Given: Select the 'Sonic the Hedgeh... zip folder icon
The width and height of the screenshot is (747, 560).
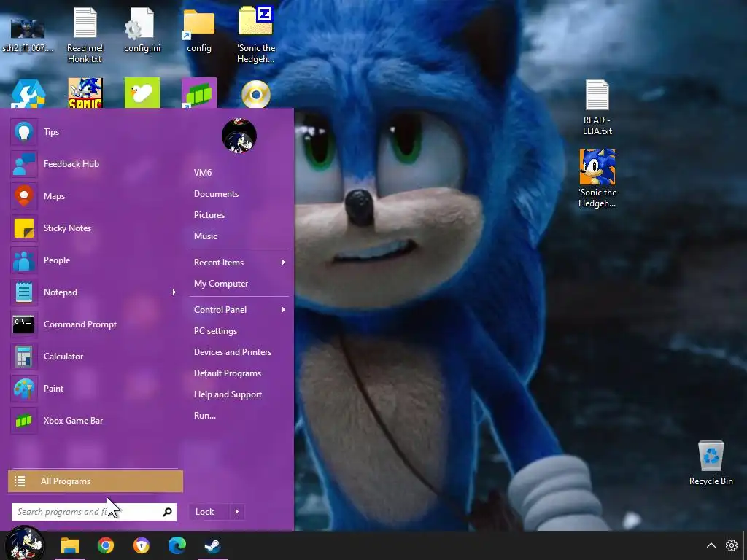Looking at the screenshot, I should coord(256,35).
